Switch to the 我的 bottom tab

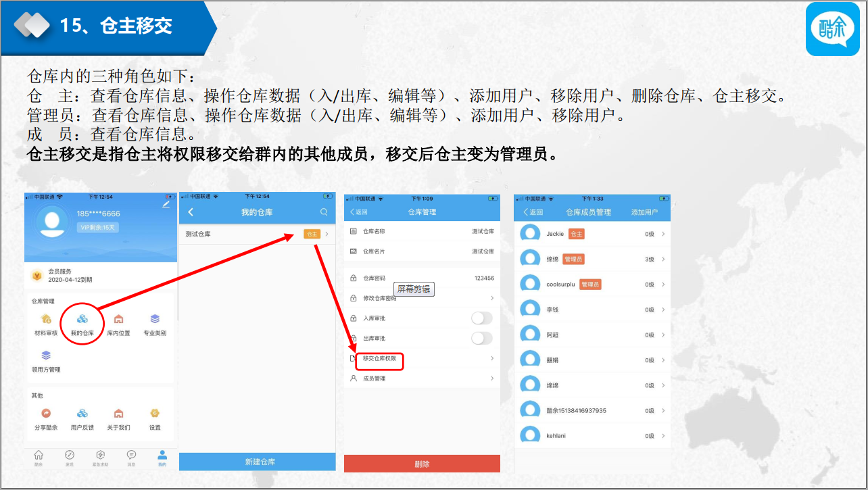click(162, 458)
